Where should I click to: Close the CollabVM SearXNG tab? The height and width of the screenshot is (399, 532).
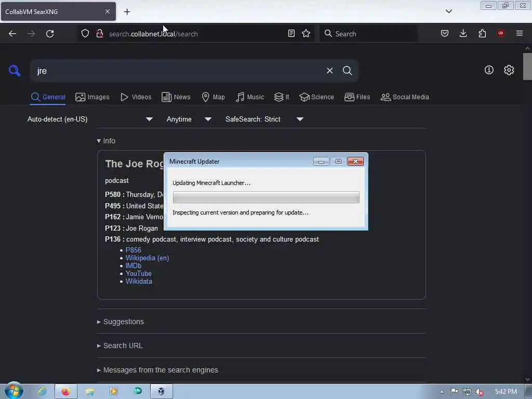(107, 11)
